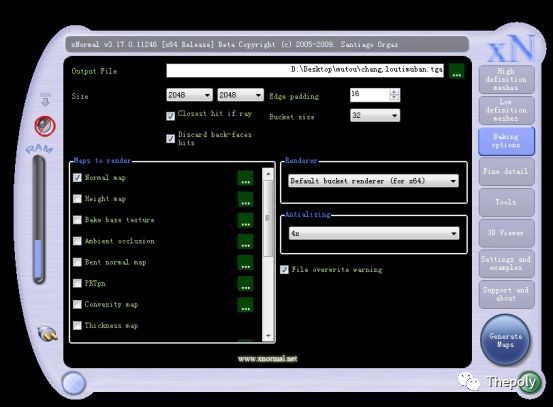Open the first Size width dropdown
554x407 pixels.
(x=189, y=95)
